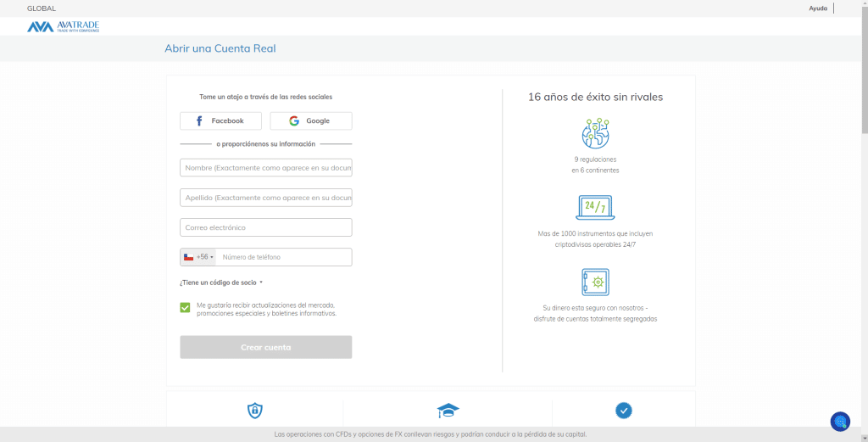The height and width of the screenshot is (442, 868).
Task: Click the CFD risk warning banner text
Action: [431, 435]
